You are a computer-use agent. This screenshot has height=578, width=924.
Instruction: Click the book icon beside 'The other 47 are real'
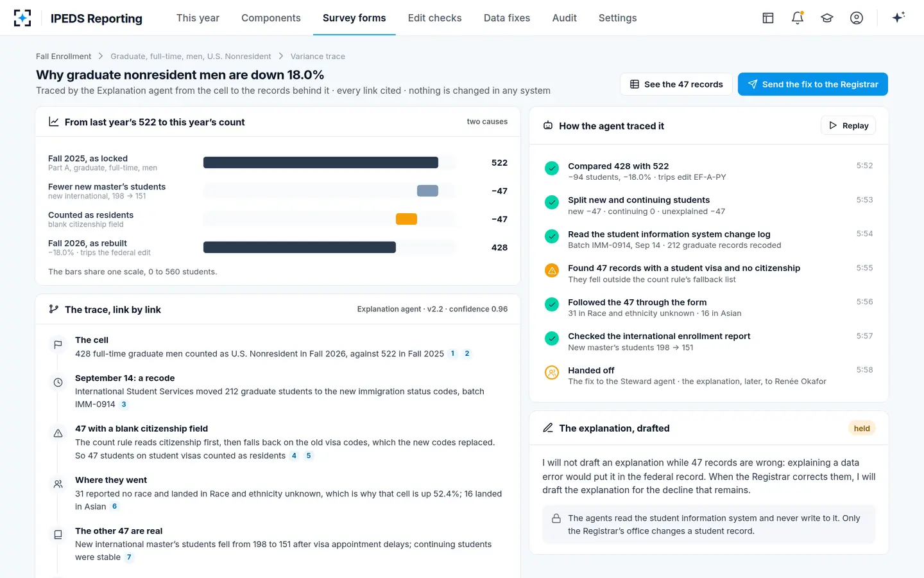click(x=58, y=535)
